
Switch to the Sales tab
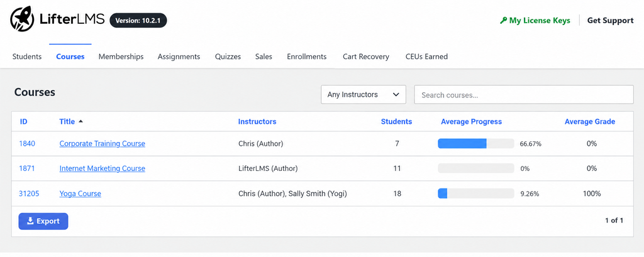click(264, 57)
